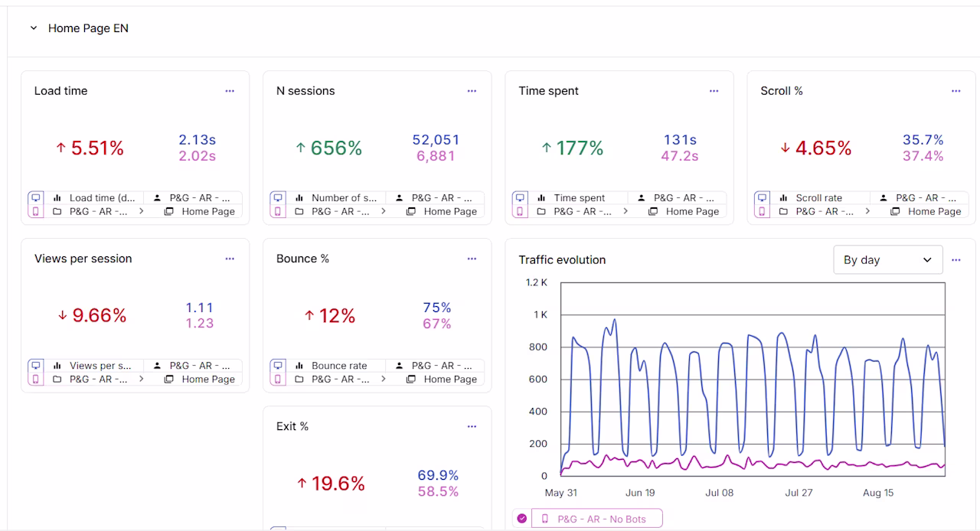Click the 47.2s time spent figure
Viewport: 980px width, 531px height.
click(680, 156)
